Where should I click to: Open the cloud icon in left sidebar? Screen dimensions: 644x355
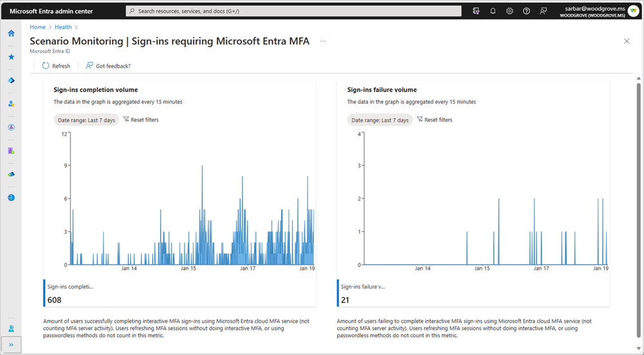[11, 174]
